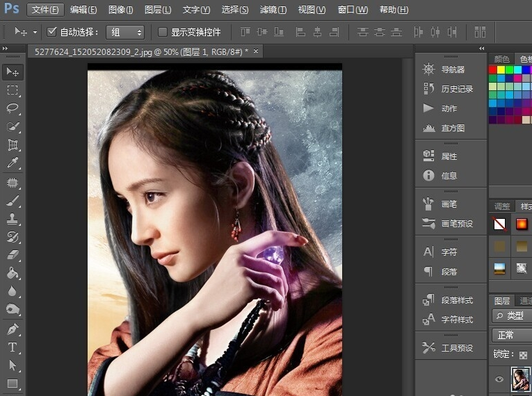Uncheck the 自动选择 checkbox
The height and width of the screenshot is (396, 532).
click(x=51, y=32)
